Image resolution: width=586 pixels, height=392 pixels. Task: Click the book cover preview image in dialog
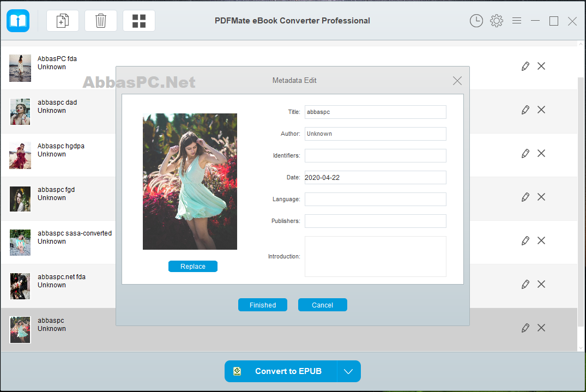pyautogui.click(x=190, y=182)
